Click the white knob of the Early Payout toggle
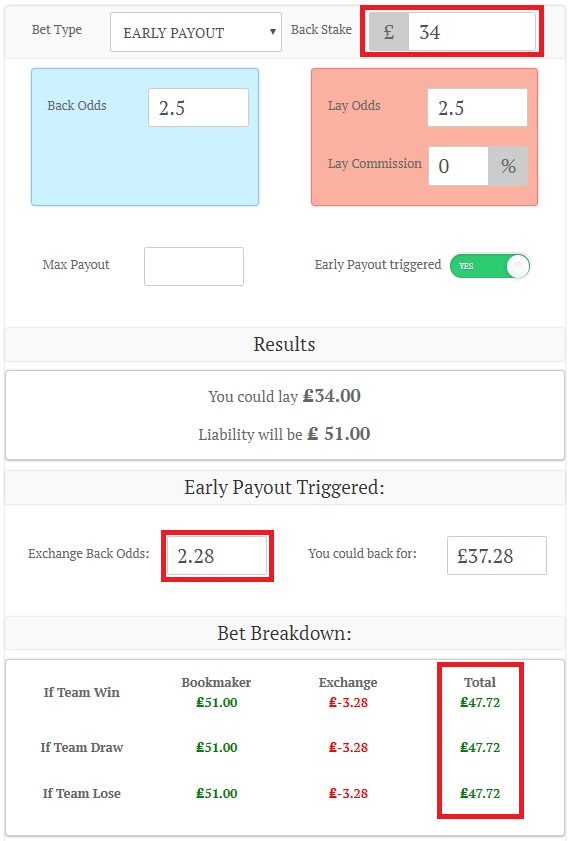The height and width of the screenshot is (841, 571). (x=518, y=266)
